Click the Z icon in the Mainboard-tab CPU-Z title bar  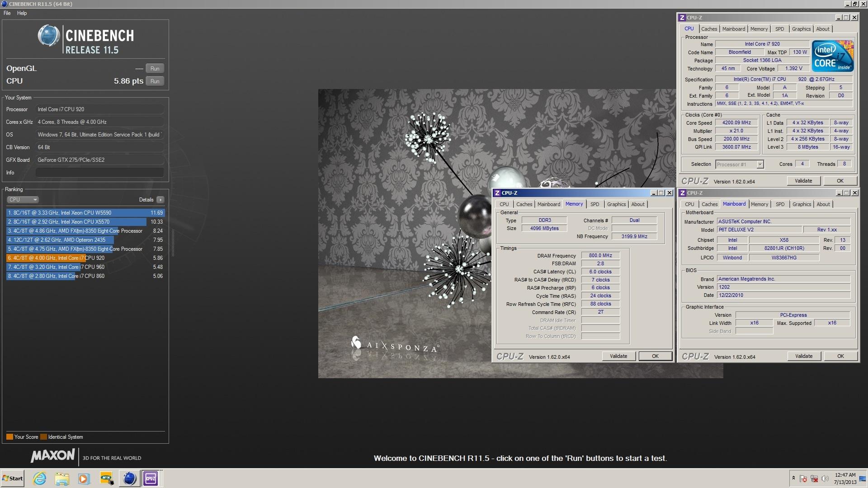(683, 193)
